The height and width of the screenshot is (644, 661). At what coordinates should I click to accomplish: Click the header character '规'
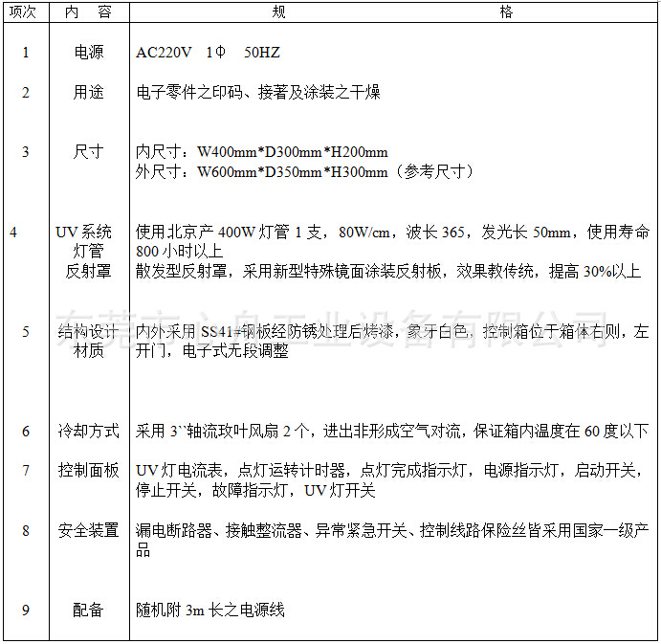tap(278, 11)
